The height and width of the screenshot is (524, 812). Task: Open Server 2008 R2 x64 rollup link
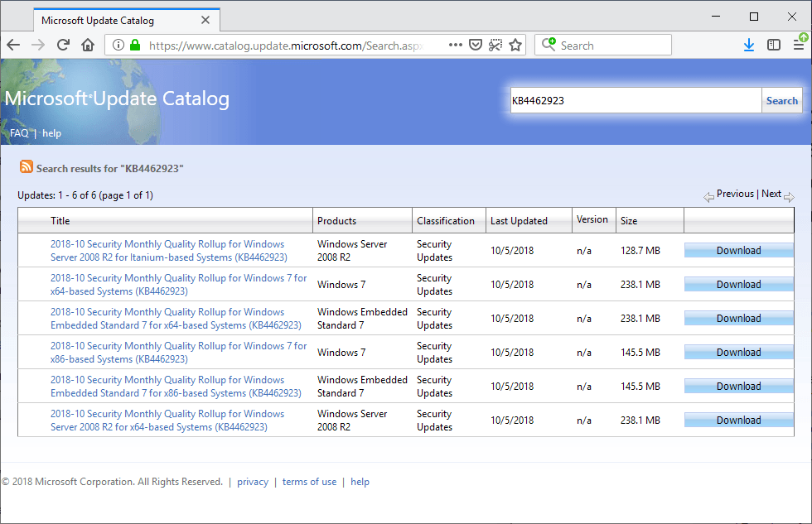[x=167, y=420]
